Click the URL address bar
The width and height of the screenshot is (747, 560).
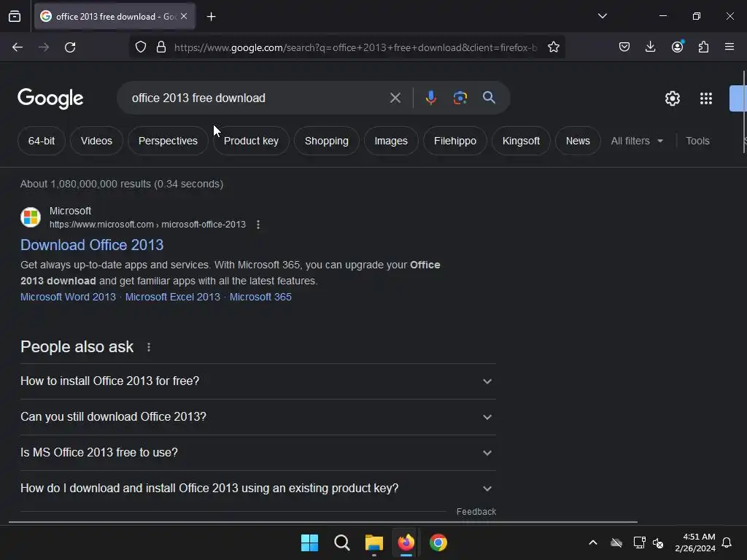coord(355,47)
